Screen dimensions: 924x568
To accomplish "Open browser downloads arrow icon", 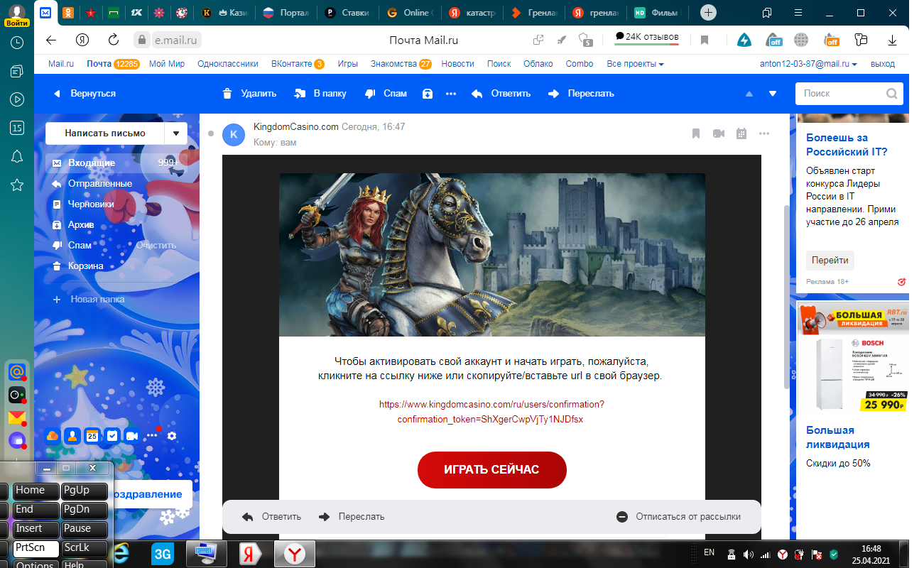I will coord(893,40).
